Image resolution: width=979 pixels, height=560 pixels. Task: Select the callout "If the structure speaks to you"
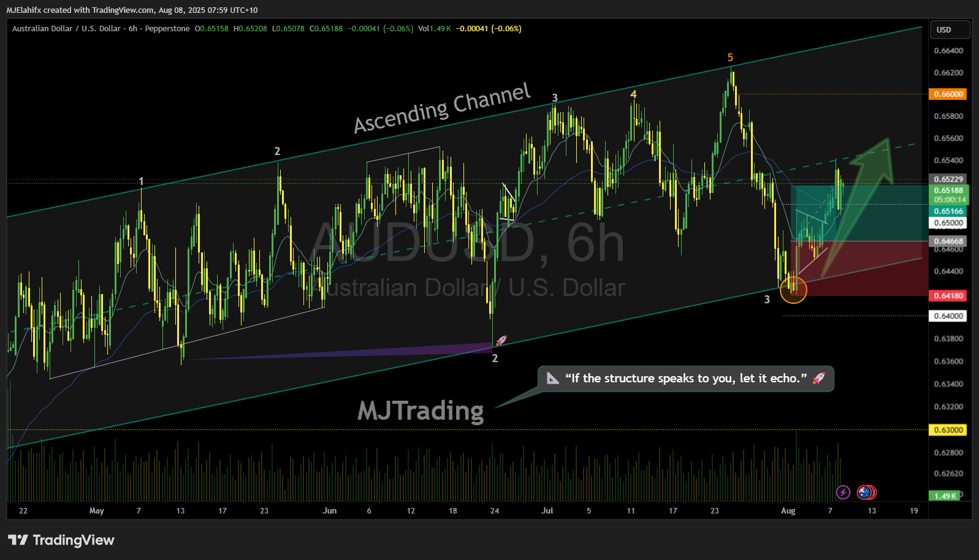tap(686, 379)
